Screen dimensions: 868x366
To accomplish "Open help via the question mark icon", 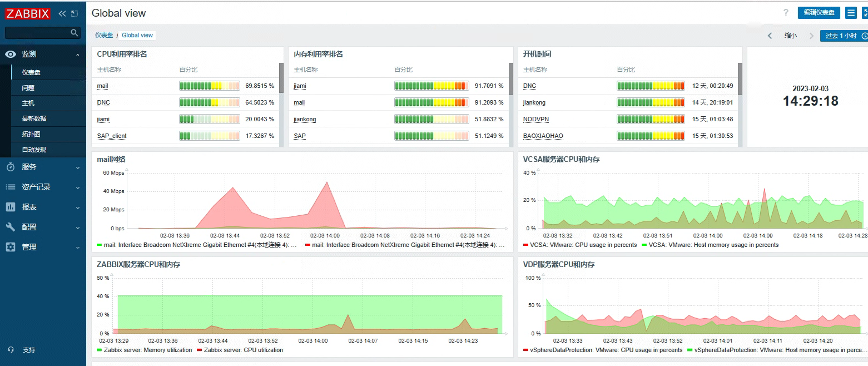I will pos(786,13).
